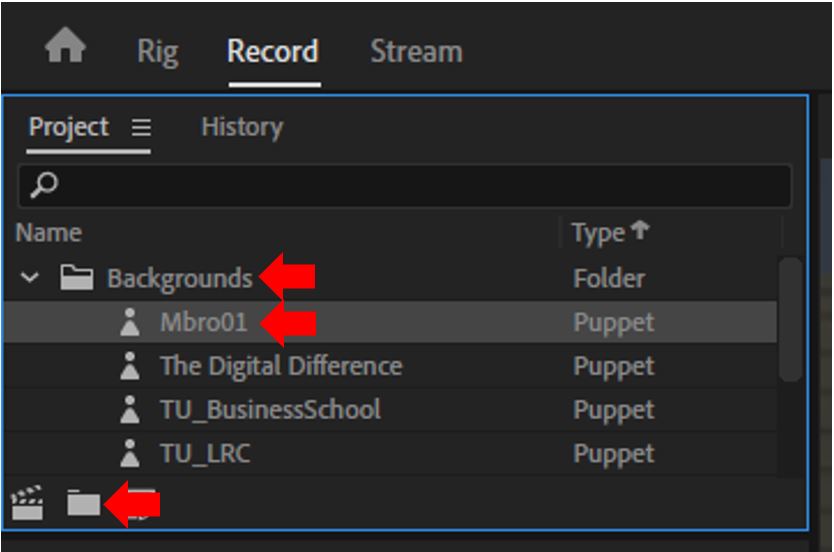This screenshot has height=552, width=834.
Task: Click the Backgrounds folder icon
Action: [77, 278]
